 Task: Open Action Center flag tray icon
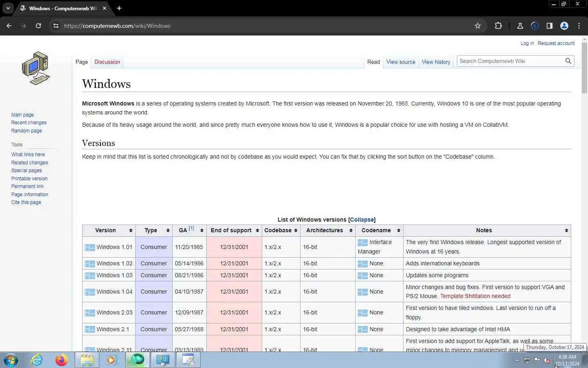537,360
